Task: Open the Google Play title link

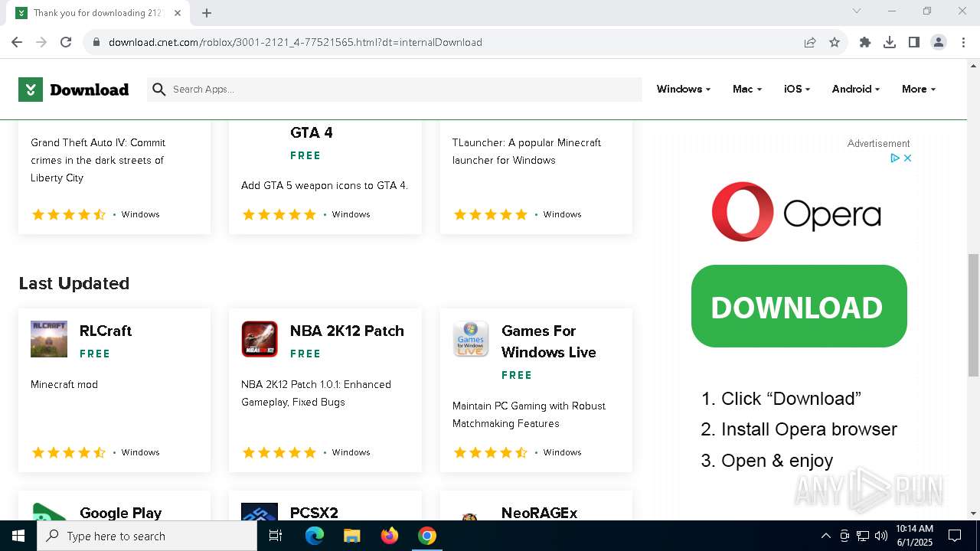Action: (x=120, y=513)
